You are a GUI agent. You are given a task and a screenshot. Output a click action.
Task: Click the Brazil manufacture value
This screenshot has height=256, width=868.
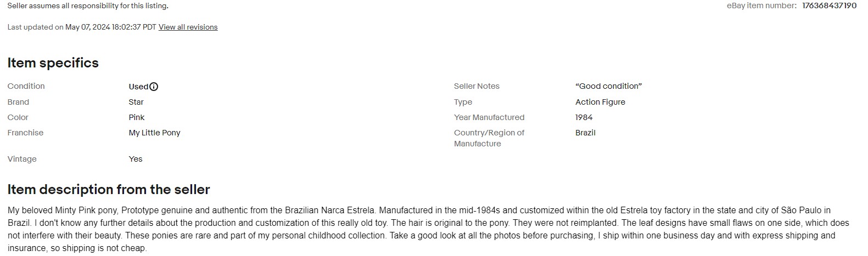[585, 133]
